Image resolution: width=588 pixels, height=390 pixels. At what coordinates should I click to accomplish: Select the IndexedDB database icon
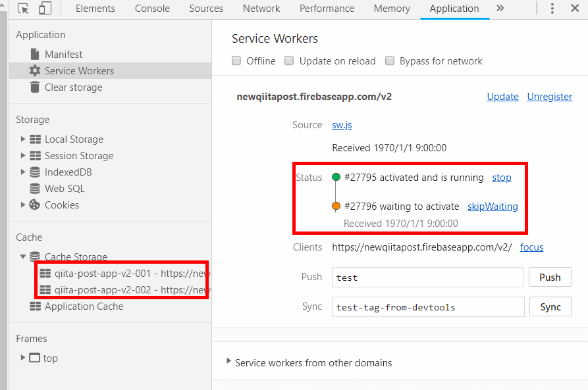pos(35,172)
